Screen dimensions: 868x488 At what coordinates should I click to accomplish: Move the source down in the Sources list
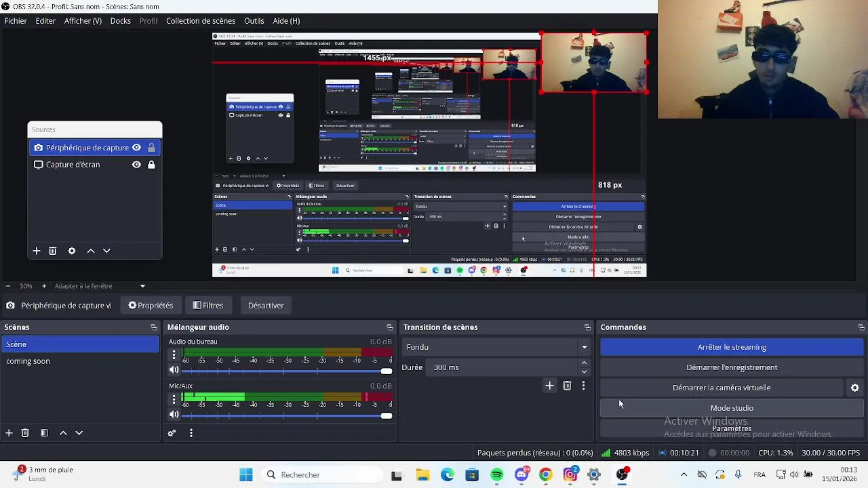coord(106,251)
